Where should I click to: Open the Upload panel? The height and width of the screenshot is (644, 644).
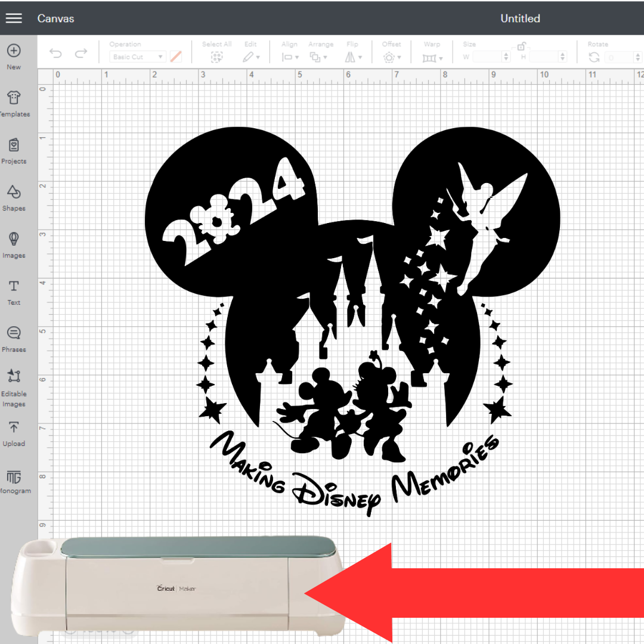[14, 434]
